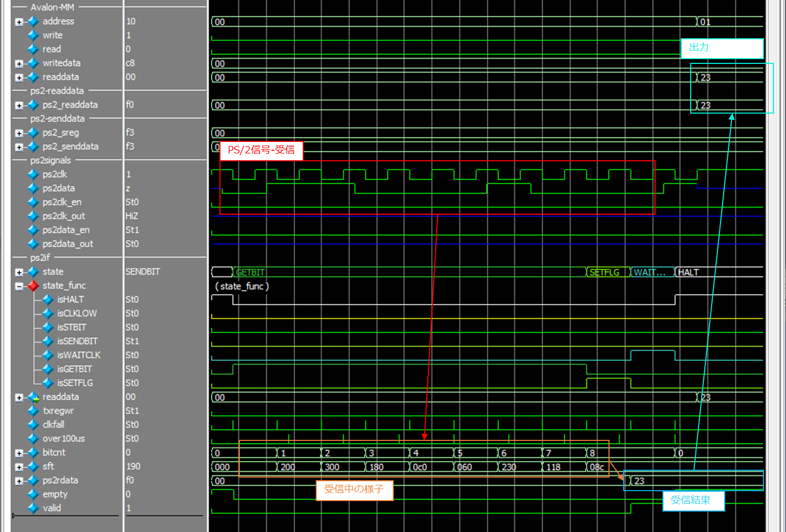
Task: Collapse the state_func signal group
Action: point(19,286)
